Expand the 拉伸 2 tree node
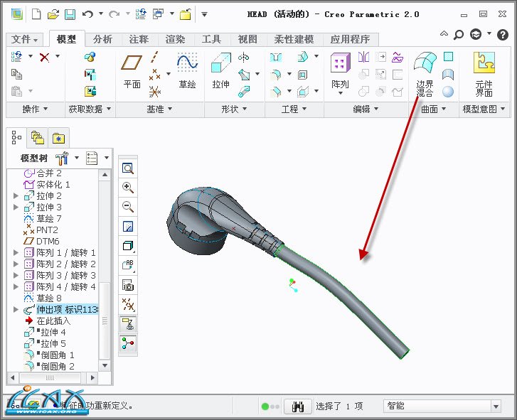The image size is (517, 420). click(16, 195)
